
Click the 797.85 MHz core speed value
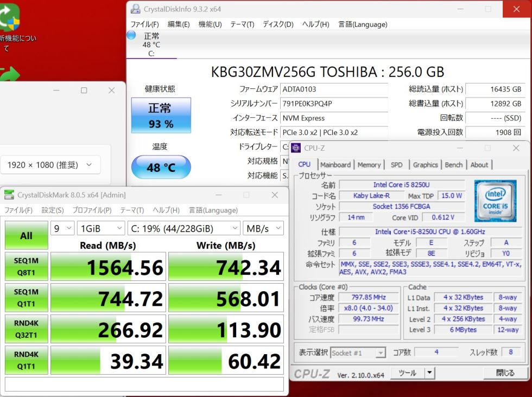(x=369, y=297)
